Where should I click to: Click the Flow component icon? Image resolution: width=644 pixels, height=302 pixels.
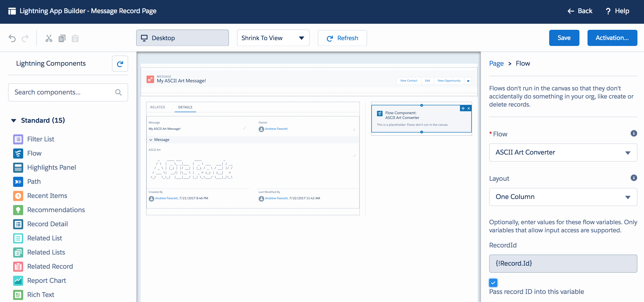(x=18, y=153)
